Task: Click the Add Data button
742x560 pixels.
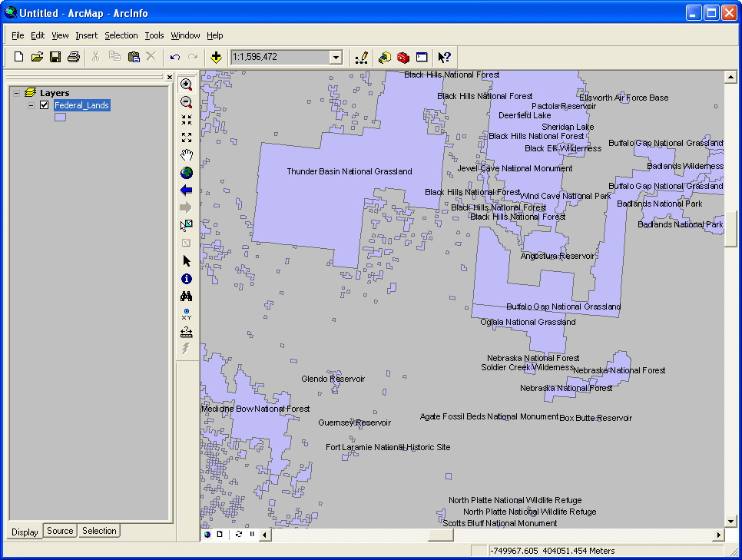Action: [x=217, y=57]
